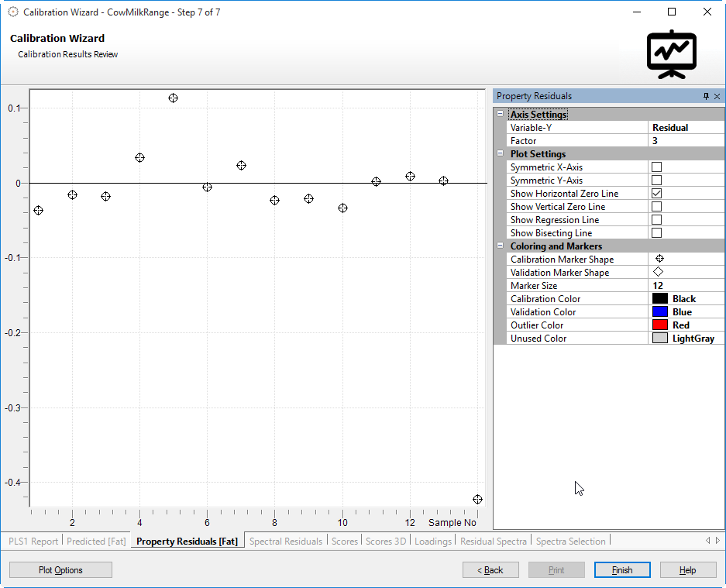Click the validation diamond marker shape
The height and width of the screenshot is (588, 726).
[659, 272]
